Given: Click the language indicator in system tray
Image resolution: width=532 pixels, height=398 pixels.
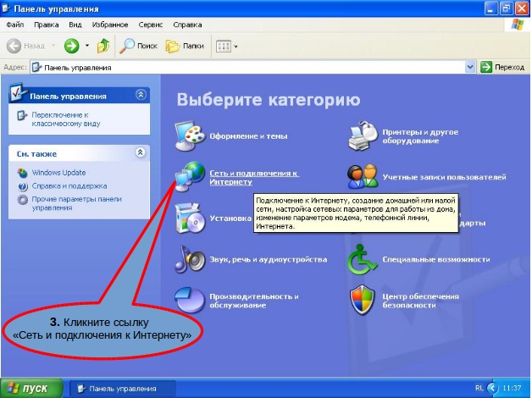Looking at the screenshot, I should (479, 388).
